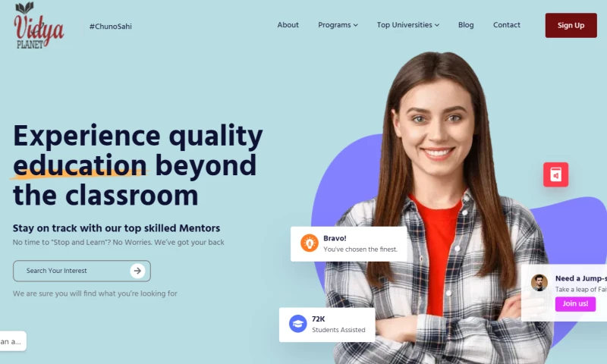Click the Sign Up button
The width and height of the screenshot is (607, 364).
click(x=571, y=26)
